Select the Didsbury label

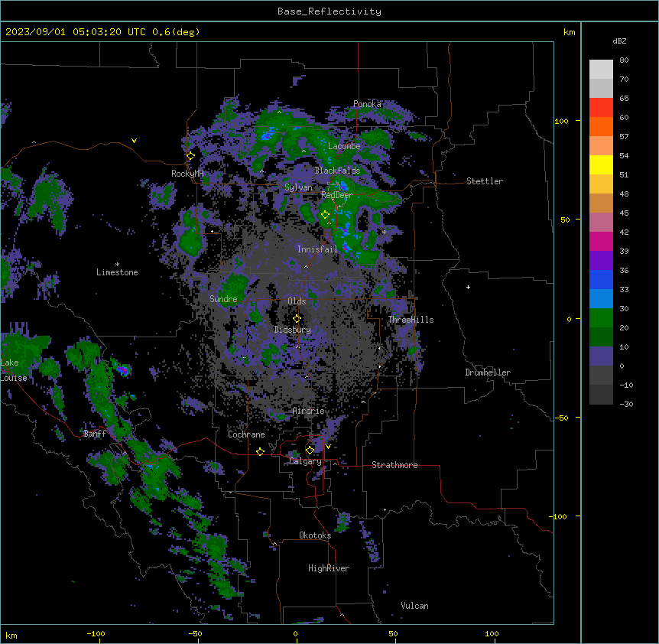pos(293,330)
